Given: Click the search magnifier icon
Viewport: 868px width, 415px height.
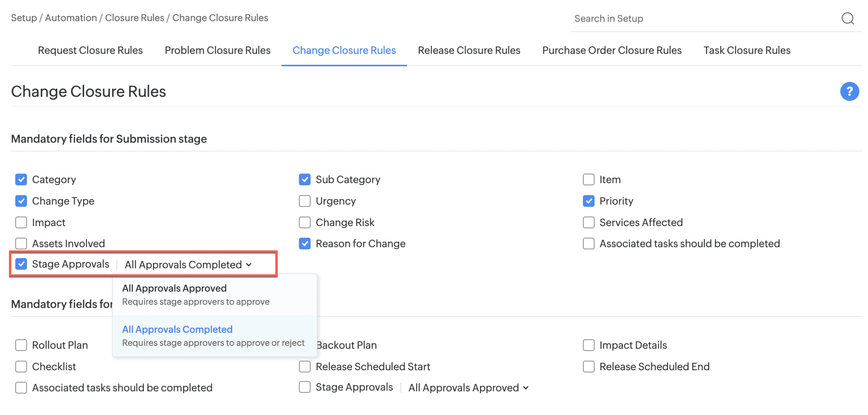Looking at the screenshot, I should 847,19.
